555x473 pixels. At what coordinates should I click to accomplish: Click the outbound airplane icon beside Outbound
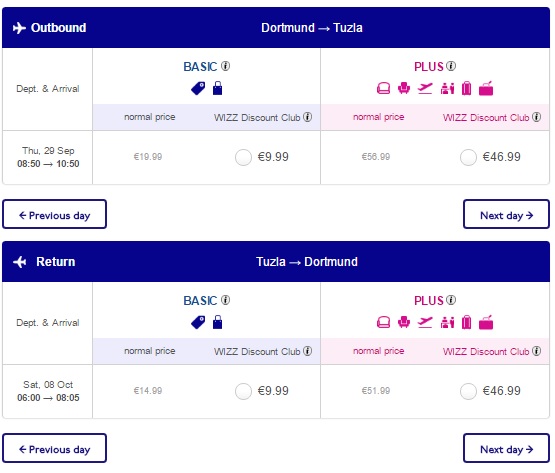click(19, 28)
